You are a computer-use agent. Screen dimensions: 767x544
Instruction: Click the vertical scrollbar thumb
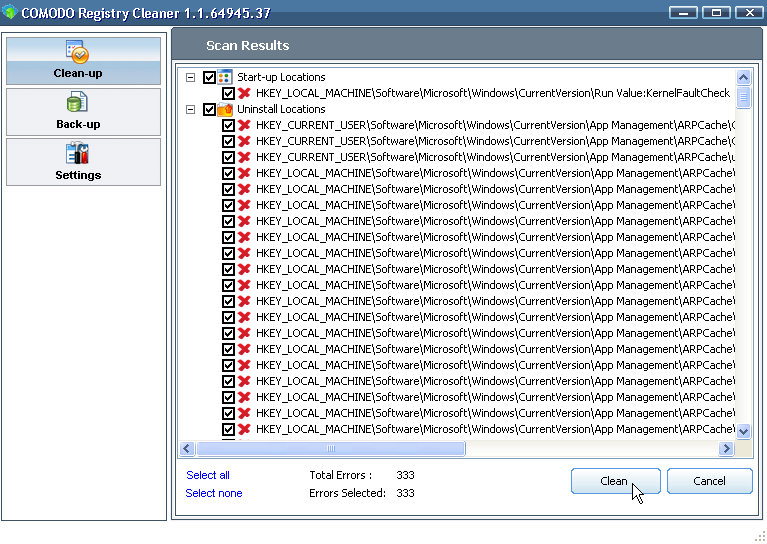pos(744,97)
